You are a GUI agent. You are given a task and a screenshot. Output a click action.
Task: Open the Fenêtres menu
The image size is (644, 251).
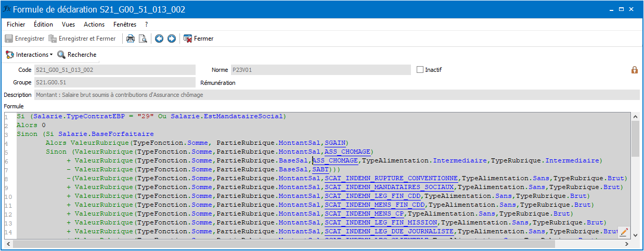125,24
